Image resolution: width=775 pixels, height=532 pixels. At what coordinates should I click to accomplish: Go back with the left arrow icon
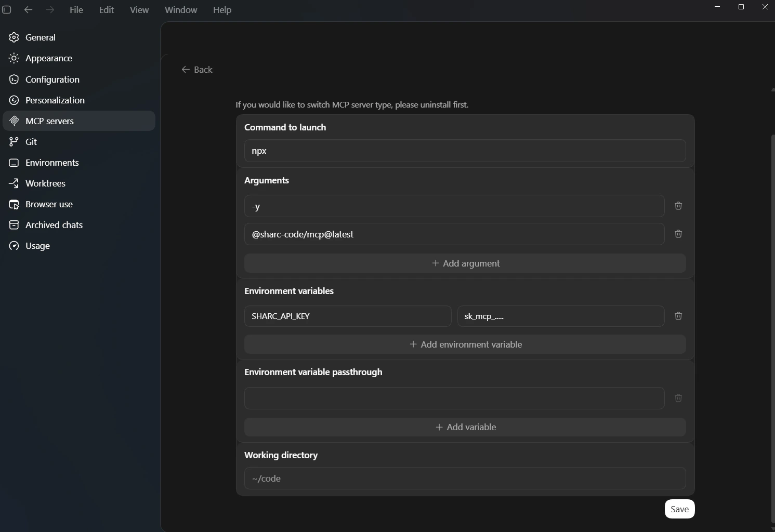click(29, 10)
